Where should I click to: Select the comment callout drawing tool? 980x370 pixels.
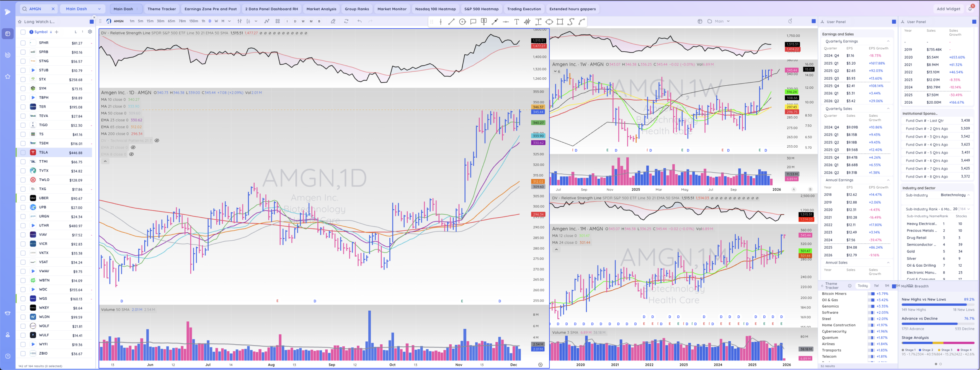(x=473, y=22)
